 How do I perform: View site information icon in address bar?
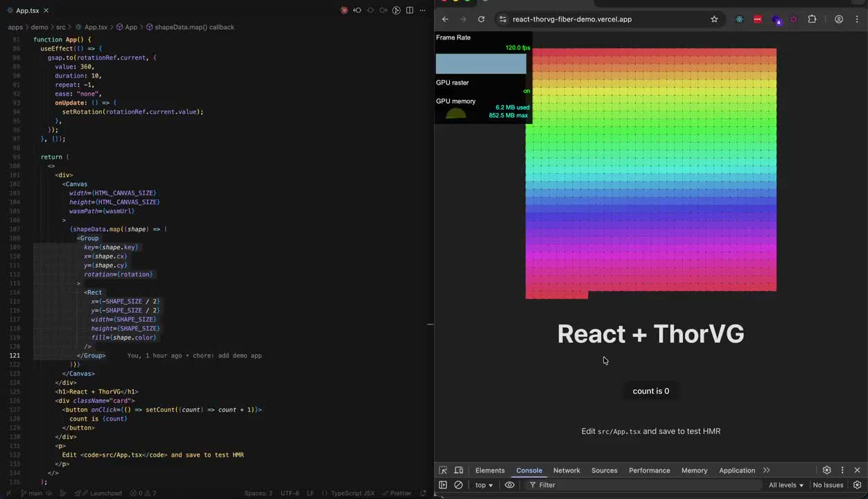coord(503,19)
